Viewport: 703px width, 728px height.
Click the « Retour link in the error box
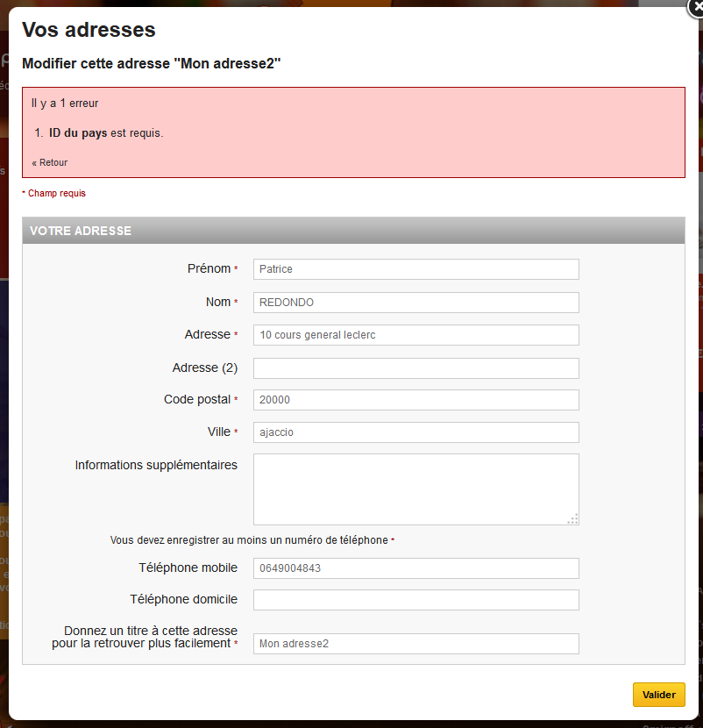coord(50,162)
